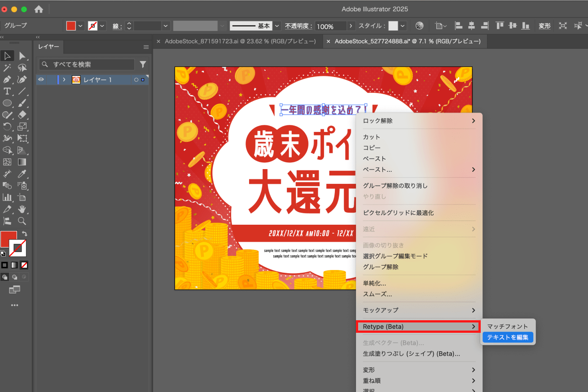
Task: Hide レイヤー 1 with its eye toggle
Action: point(41,79)
